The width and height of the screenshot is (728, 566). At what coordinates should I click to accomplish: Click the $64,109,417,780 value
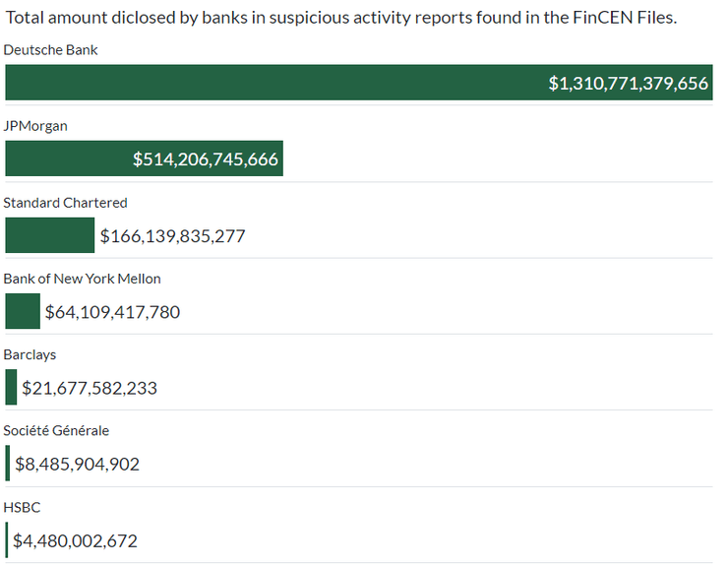click(x=112, y=312)
